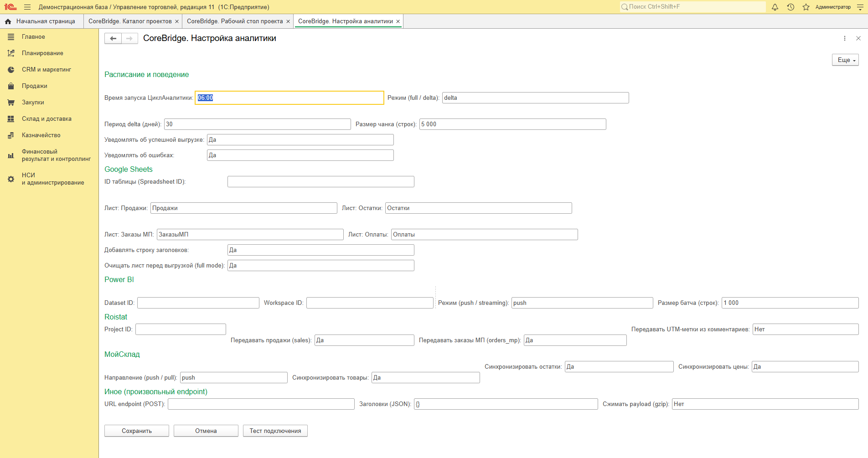
Task: Switch to CoreBridge. Каталог проектов tab
Action: pos(130,21)
